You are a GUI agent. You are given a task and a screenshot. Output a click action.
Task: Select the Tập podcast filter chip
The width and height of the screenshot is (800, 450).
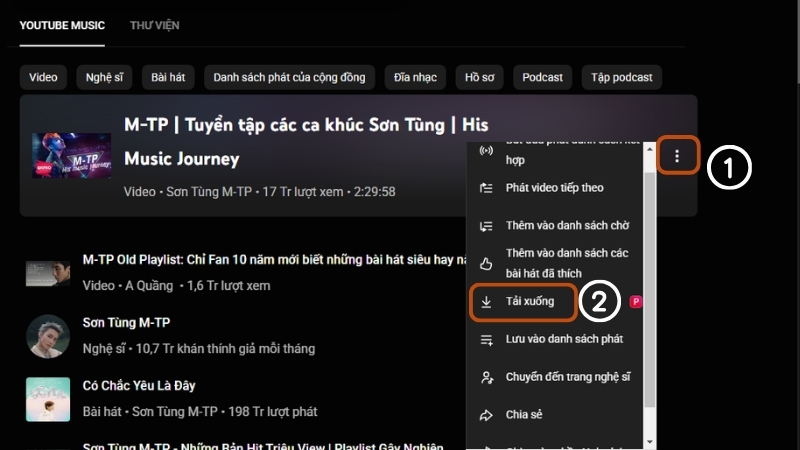pos(621,78)
